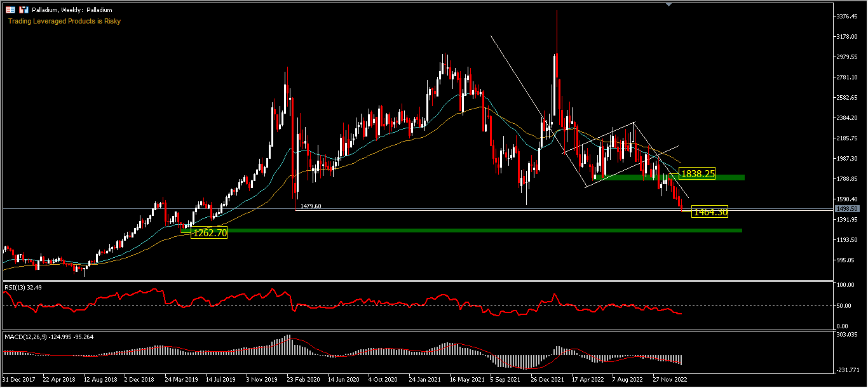Screen dimensions: 868x388
Task: Select the 1464.30 yellow price label
Action: point(710,212)
